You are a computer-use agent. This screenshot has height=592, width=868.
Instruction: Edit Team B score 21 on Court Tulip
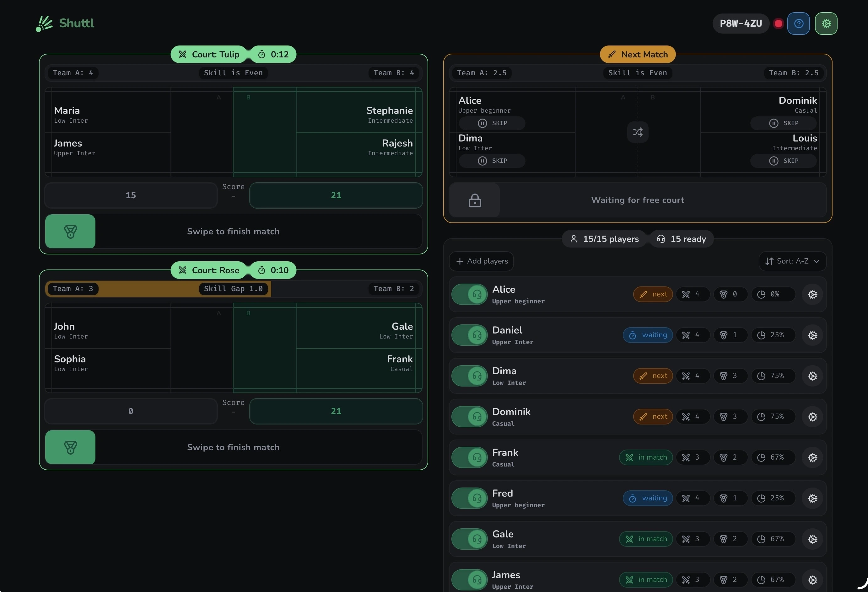[x=336, y=195]
